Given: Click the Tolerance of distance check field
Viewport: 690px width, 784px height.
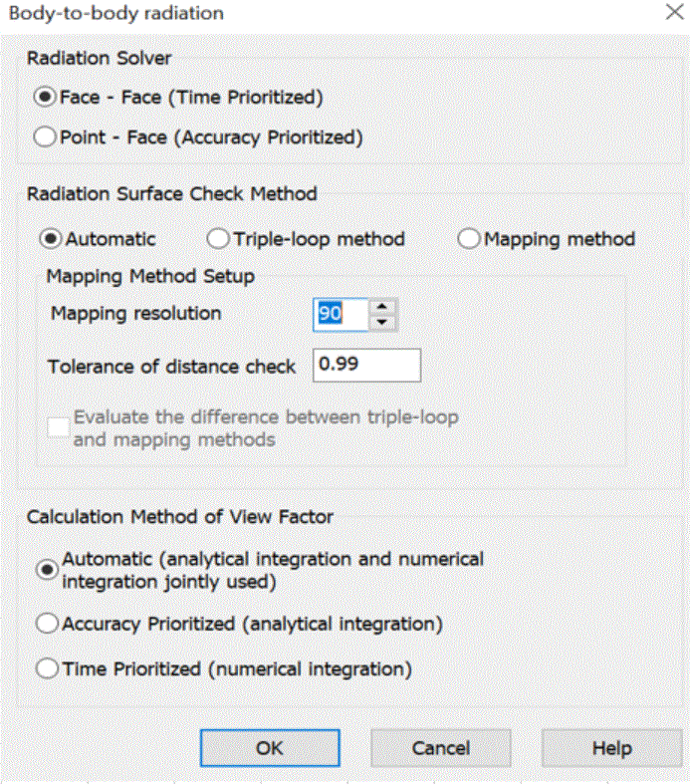Looking at the screenshot, I should point(366,366).
